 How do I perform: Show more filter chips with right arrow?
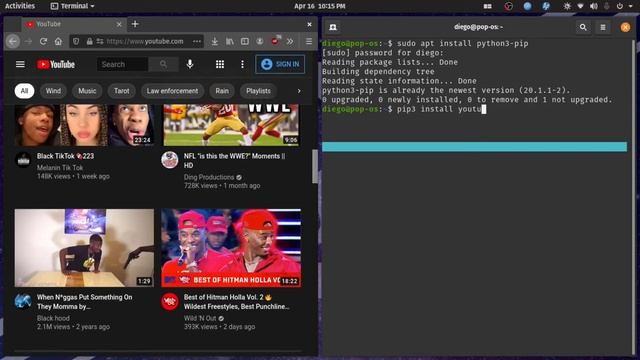coord(299,91)
